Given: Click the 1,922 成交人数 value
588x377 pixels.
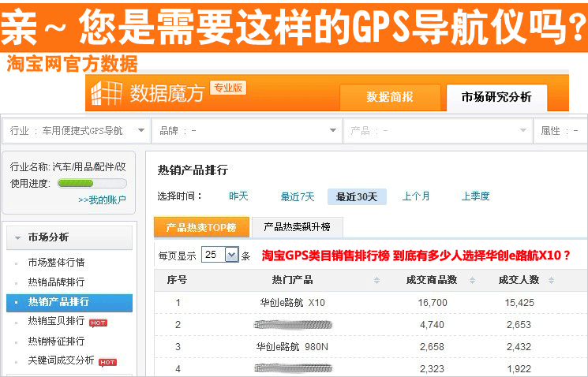Looking at the screenshot, I should point(519,369).
